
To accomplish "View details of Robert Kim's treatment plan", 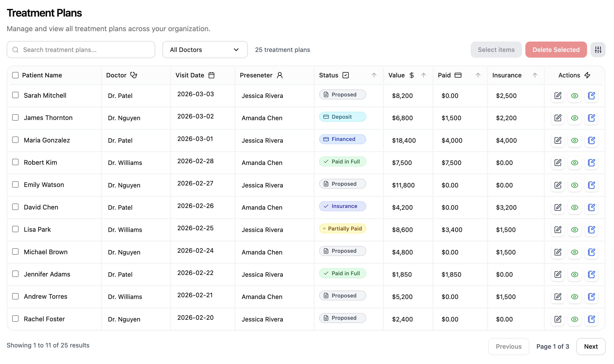I will pos(574,163).
